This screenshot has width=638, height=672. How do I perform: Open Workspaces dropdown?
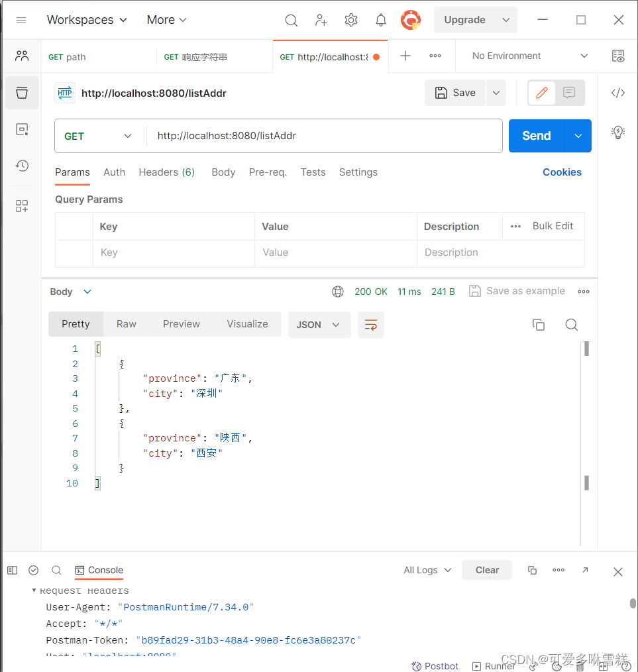pos(87,20)
